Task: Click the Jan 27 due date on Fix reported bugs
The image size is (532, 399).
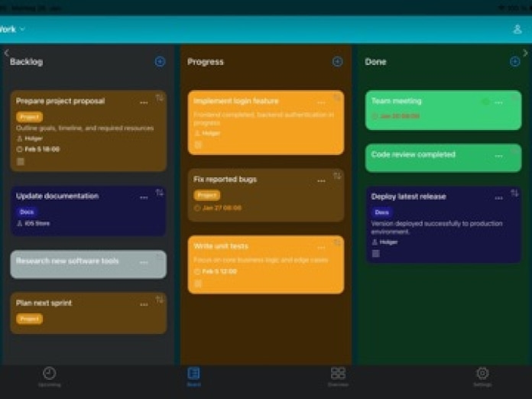Action: pyautogui.click(x=218, y=208)
